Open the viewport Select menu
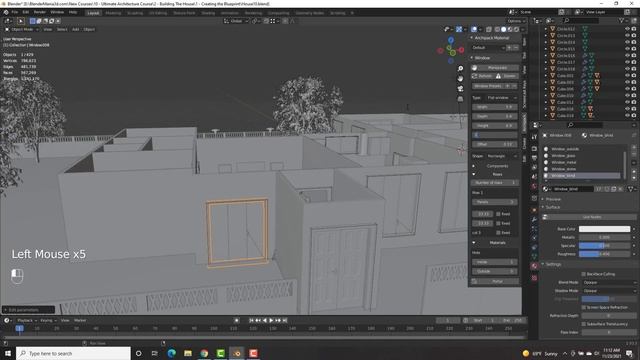The width and height of the screenshot is (640, 360). click(x=62, y=29)
